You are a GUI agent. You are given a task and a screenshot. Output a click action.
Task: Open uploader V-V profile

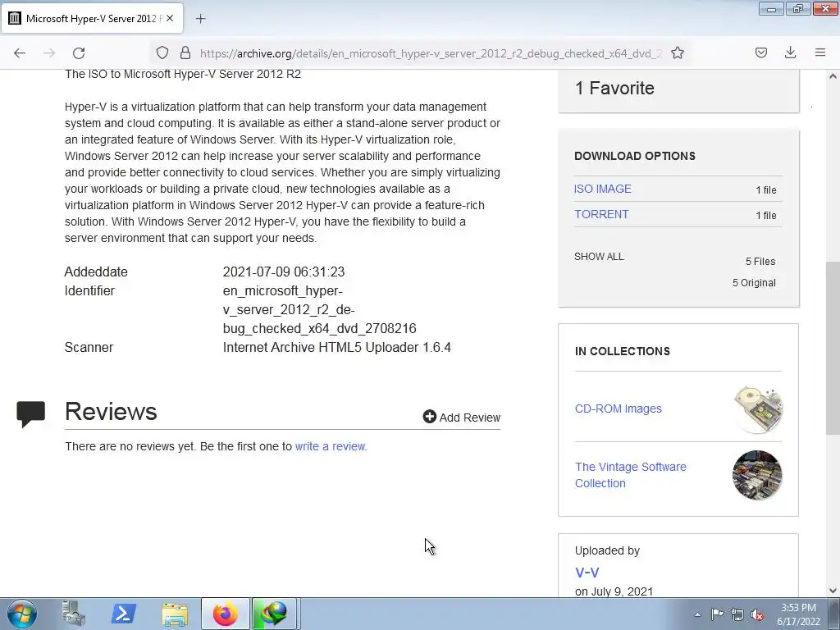pyautogui.click(x=587, y=572)
